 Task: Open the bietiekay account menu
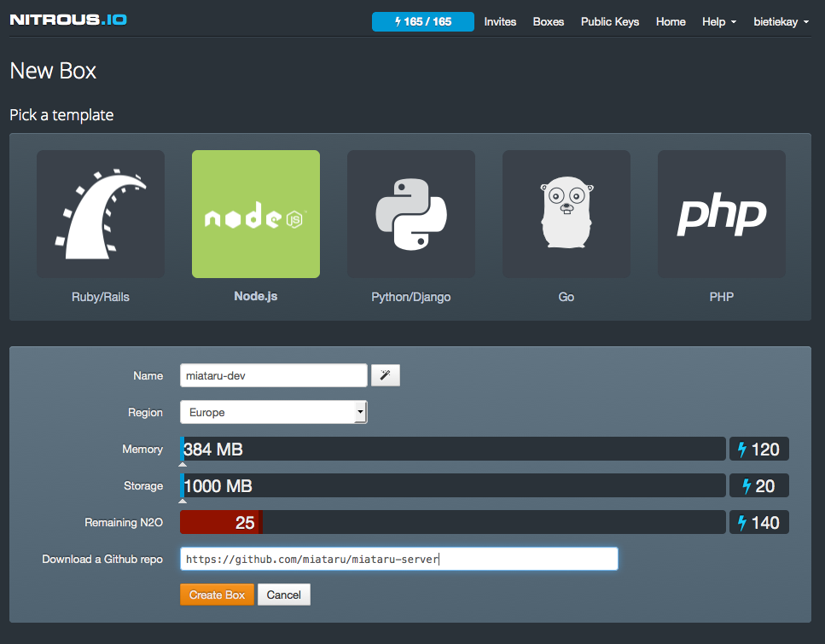(781, 21)
